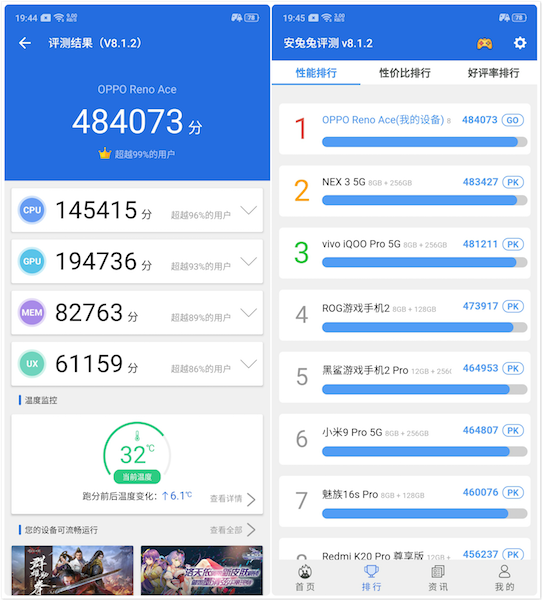Image resolution: width=542 pixels, height=600 pixels.
Task: Tap the game controller icon in header
Action: click(x=484, y=44)
